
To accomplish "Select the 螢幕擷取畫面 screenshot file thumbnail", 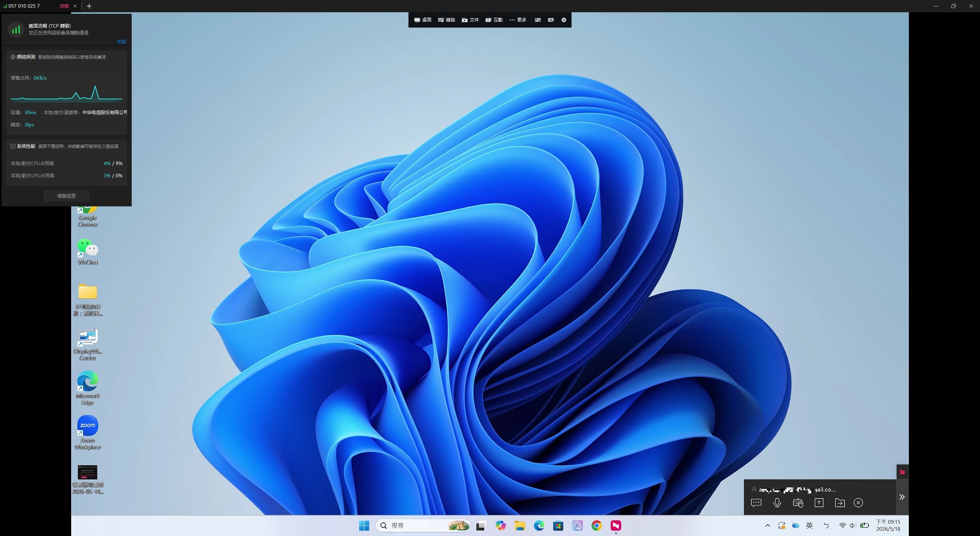I will click(88, 479).
